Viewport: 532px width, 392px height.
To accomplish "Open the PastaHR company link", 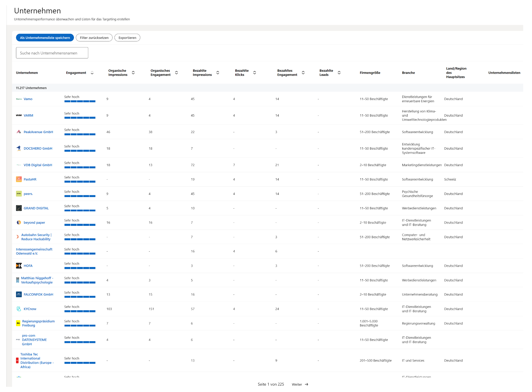I will (30, 179).
